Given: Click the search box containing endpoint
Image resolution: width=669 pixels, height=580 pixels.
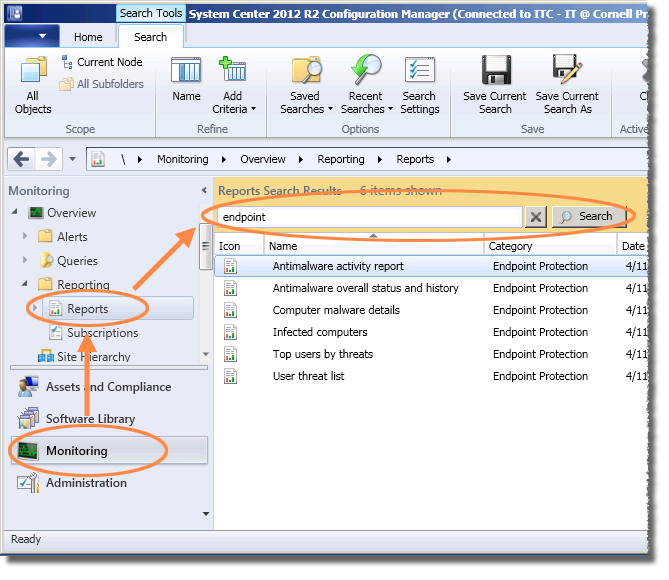Looking at the screenshot, I should (x=369, y=217).
